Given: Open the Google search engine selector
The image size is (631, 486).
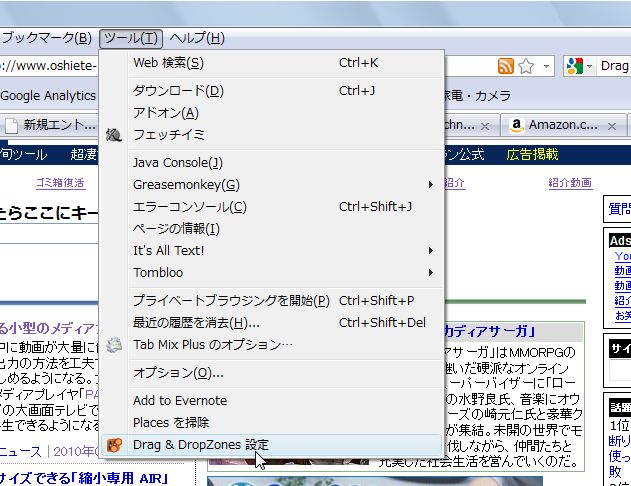Looking at the screenshot, I should 579,66.
